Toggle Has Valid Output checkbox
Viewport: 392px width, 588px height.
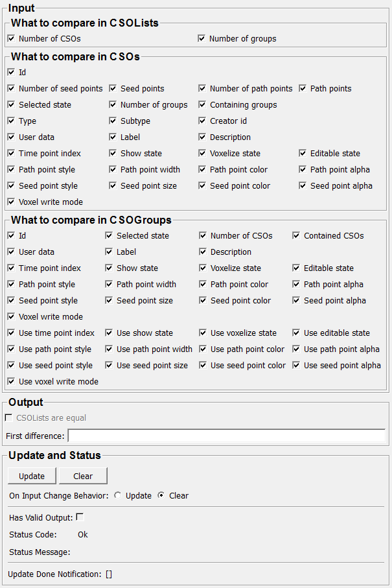80,517
